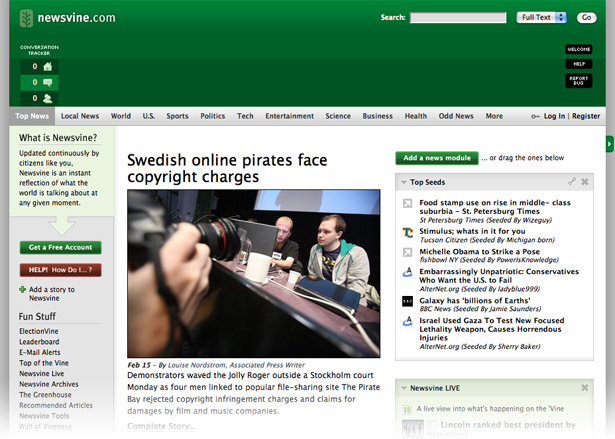Click AlterNet icon beside Israel Used Gaza story
Viewport: 615px width, 439px height.
408,321
